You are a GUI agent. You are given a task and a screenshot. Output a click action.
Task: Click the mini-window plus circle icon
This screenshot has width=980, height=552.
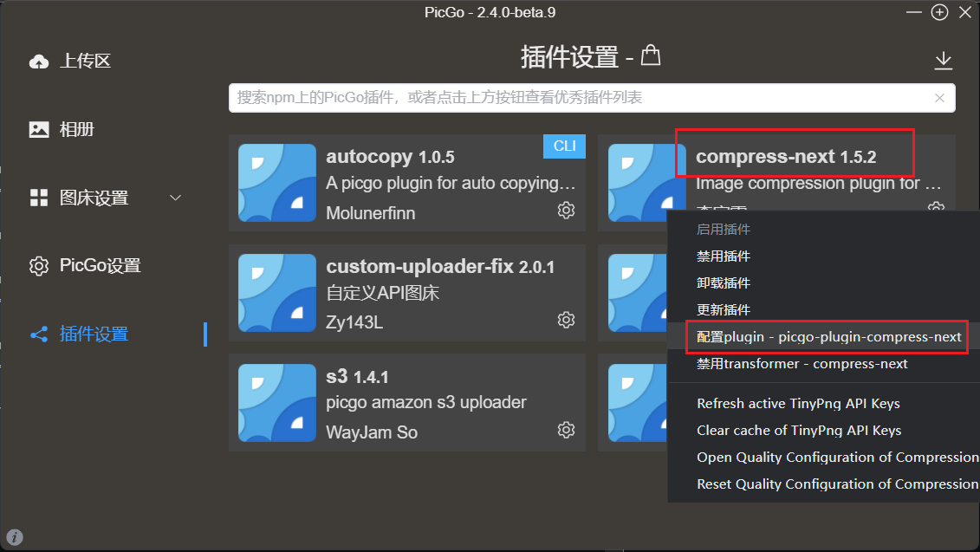(939, 12)
